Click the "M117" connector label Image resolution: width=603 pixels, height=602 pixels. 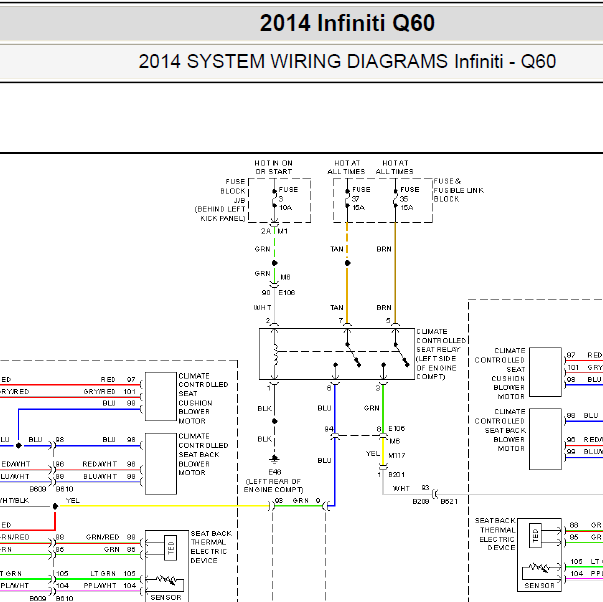coord(397,455)
